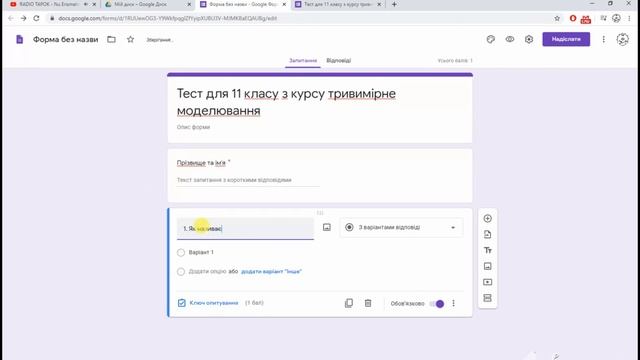Delete the current question
The image size is (640, 360).
[368, 303]
